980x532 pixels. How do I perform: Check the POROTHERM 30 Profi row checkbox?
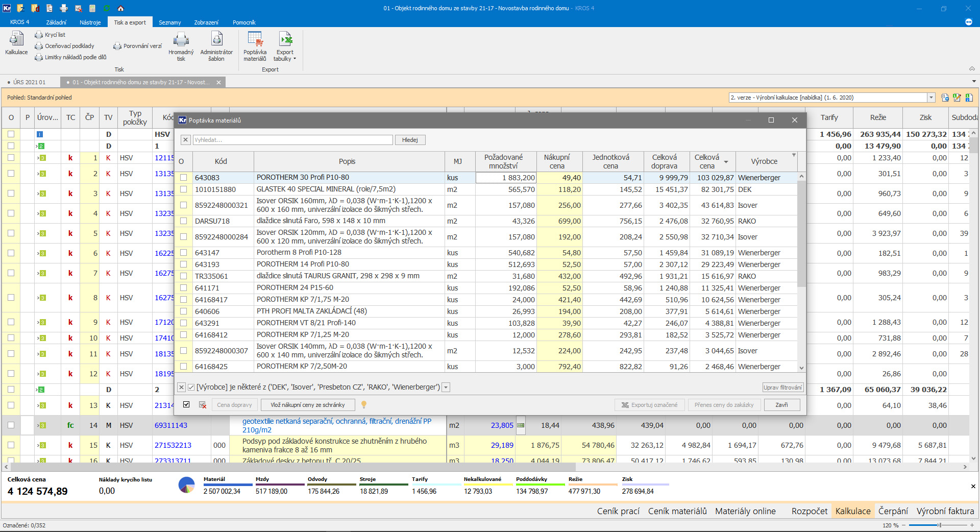click(184, 178)
